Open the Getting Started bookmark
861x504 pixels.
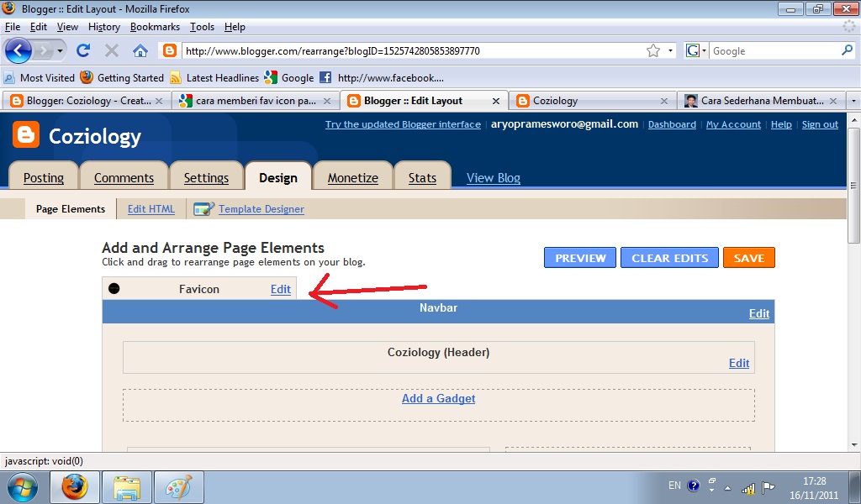pos(122,78)
